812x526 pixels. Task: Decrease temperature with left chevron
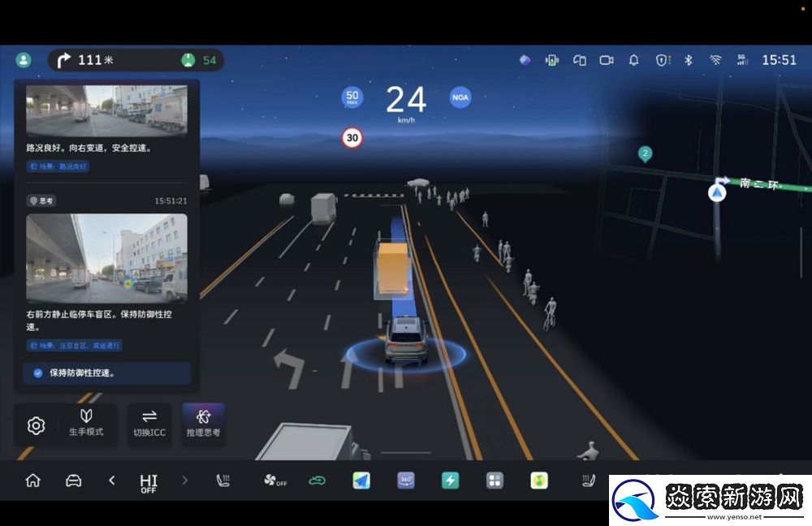[x=112, y=481]
